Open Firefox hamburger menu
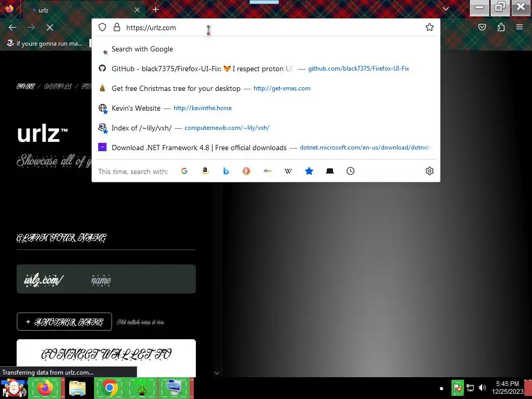Image resolution: width=532 pixels, height=399 pixels. [x=520, y=27]
